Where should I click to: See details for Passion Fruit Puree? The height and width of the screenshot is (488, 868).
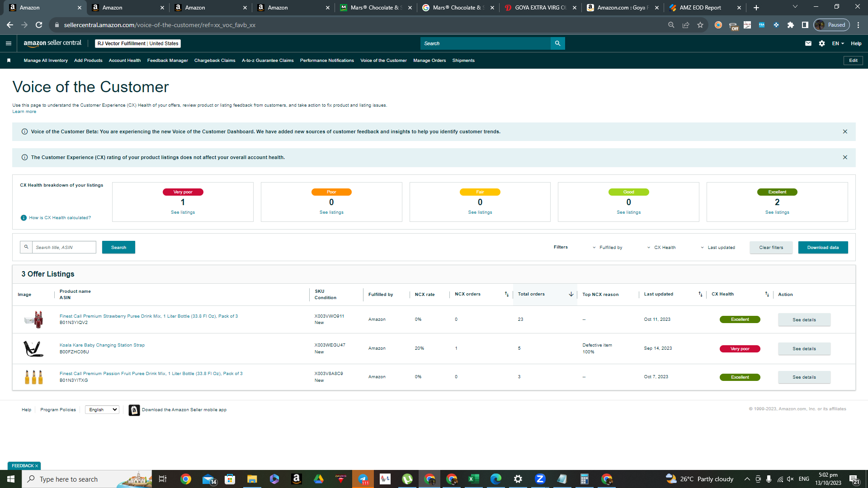[804, 377]
